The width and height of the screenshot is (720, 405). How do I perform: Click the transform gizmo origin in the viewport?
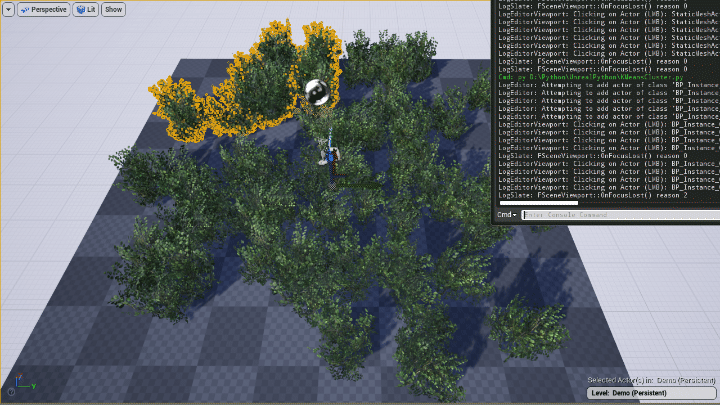point(332,186)
